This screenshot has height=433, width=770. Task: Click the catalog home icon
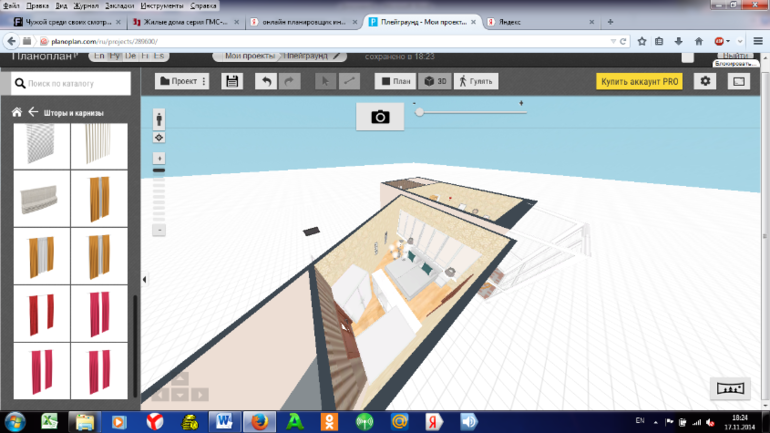[x=17, y=113]
